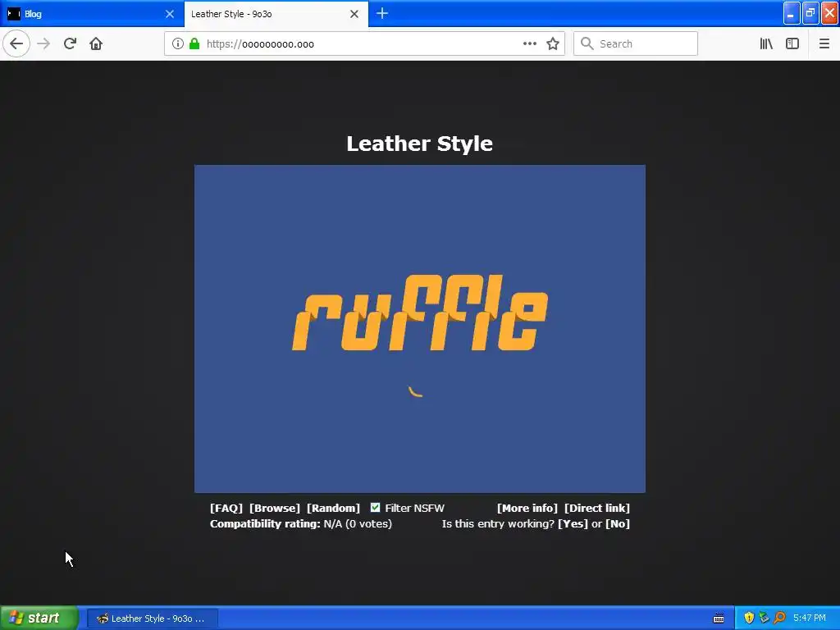
Task: Open the [FAQ] link
Action: (226, 508)
